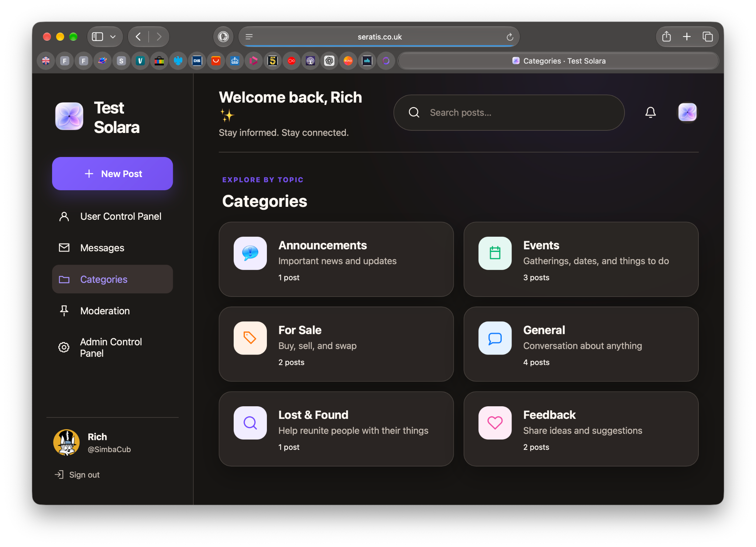Viewport: 756px width, 547px height.
Task: Click the Announcements speech-bubble icon
Action: (x=250, y=253)
